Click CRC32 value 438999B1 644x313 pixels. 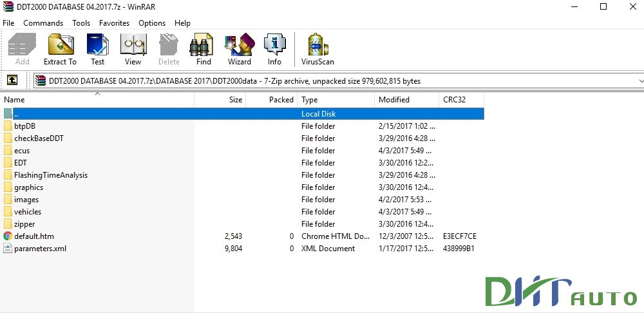coord(459,249)
